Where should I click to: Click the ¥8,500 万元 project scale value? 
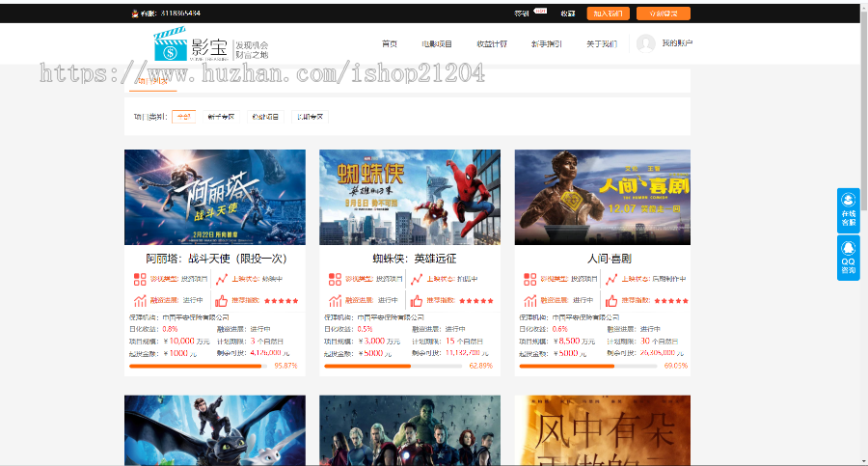click(x=574, y=342)
